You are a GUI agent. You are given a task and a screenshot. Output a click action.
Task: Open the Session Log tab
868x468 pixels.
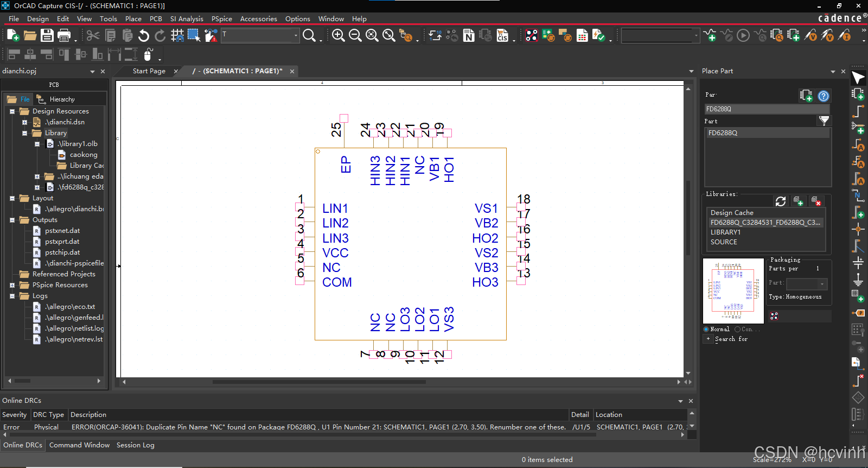point(136,445)
